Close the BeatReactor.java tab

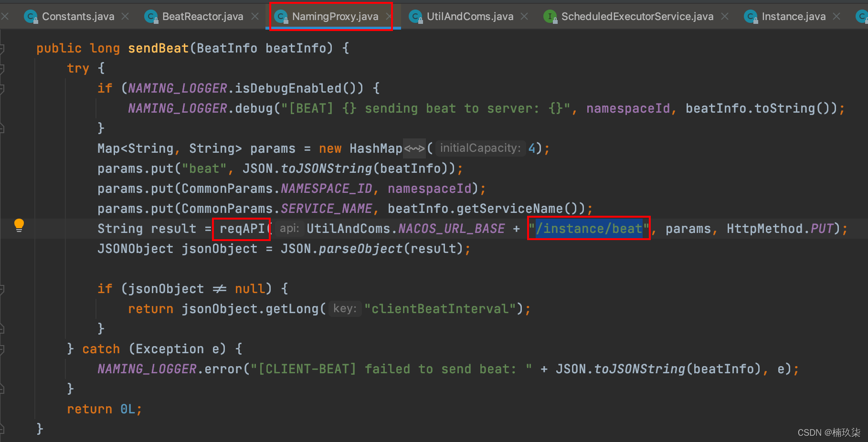(255, 16)
